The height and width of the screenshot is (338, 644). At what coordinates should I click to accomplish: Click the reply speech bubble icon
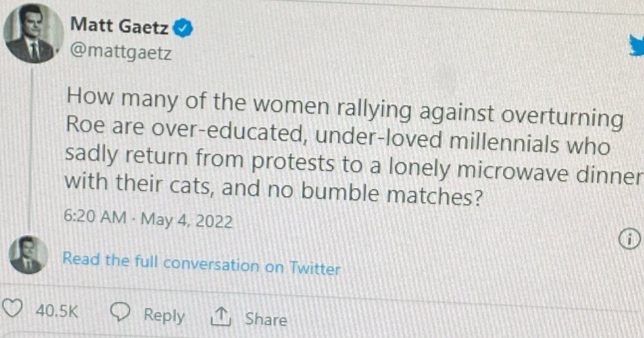coord(120,314)
